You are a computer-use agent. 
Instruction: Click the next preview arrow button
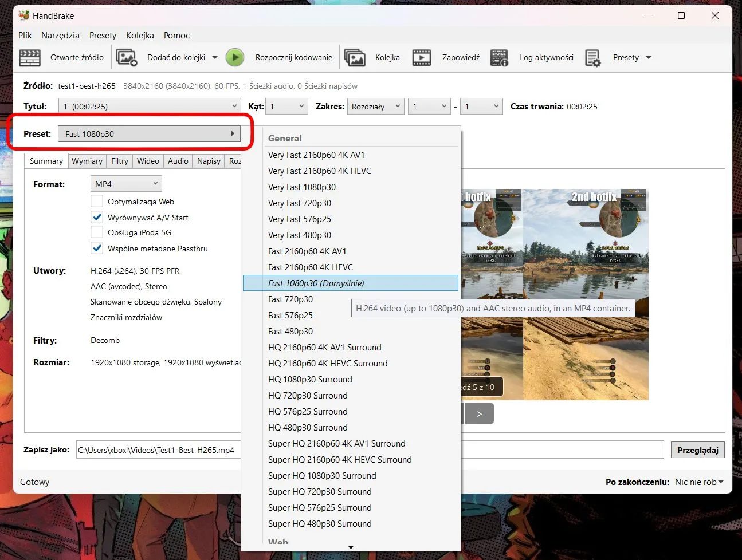(480, 414)
